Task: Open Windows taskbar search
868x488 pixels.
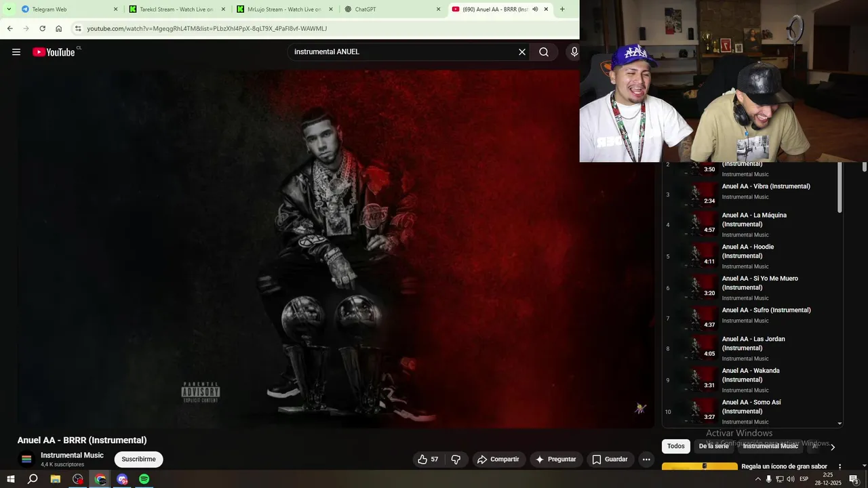Action: click(33, 479)
